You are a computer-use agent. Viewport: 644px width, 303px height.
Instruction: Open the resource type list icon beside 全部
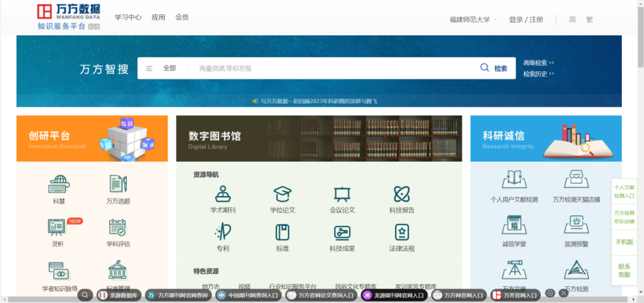[149, 69]
